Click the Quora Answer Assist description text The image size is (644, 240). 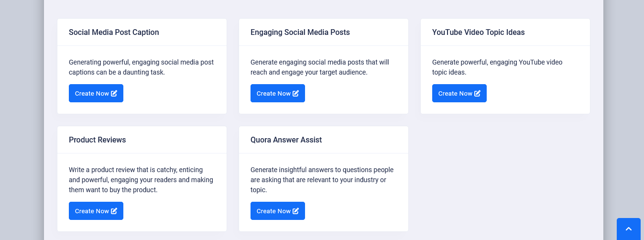322,180
